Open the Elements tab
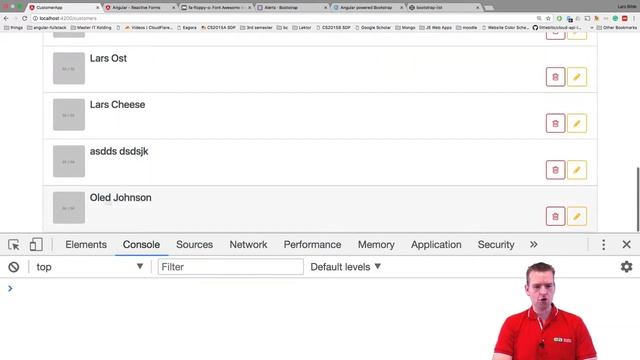Screen dimensions: 640x360 86,244
